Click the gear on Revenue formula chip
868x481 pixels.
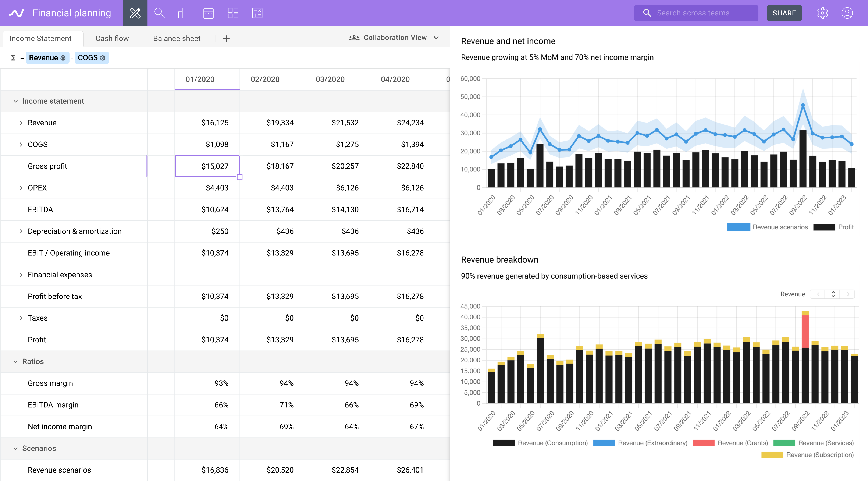(x=63, y=58)
